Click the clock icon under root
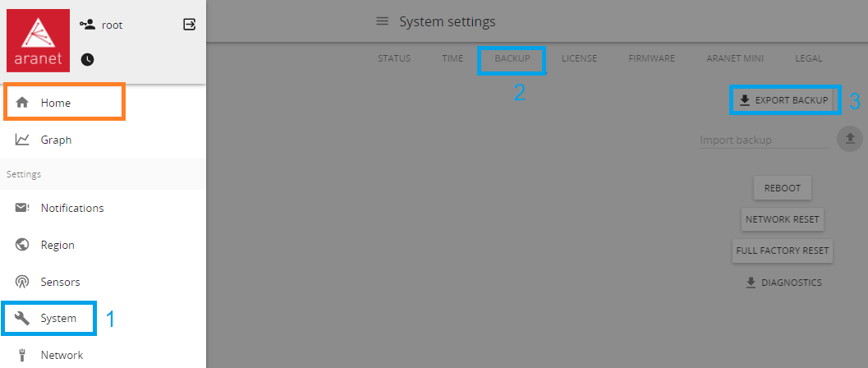This screenshot has width=868, height=368. pos(87,59)
